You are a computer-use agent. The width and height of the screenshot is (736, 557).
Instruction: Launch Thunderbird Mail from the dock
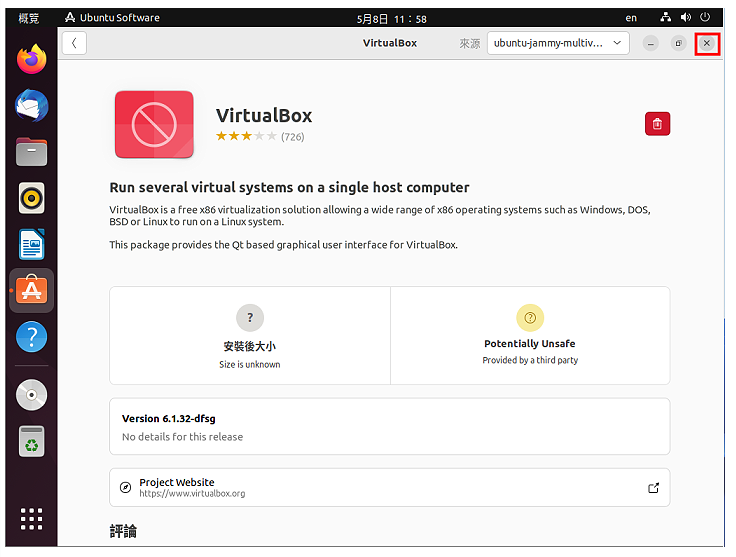(x=31, y=106)
